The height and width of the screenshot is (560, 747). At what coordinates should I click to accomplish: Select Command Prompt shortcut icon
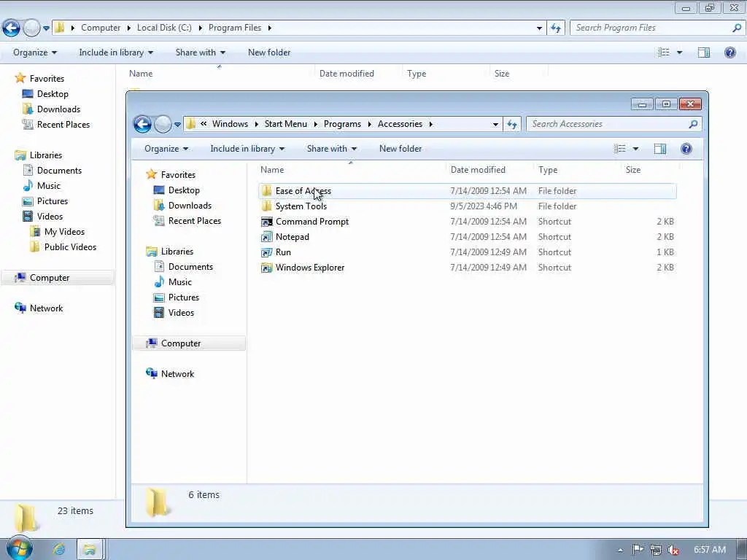pyautogui.click(x=267, y=222)
